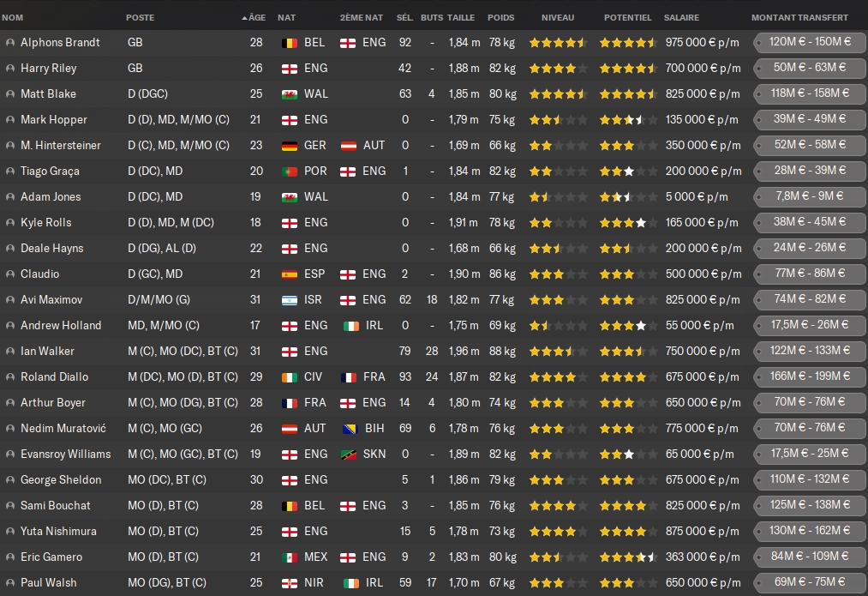Click Belgium flag in Alphons Brandt row
868x596 pixels.
pos(290,43)
